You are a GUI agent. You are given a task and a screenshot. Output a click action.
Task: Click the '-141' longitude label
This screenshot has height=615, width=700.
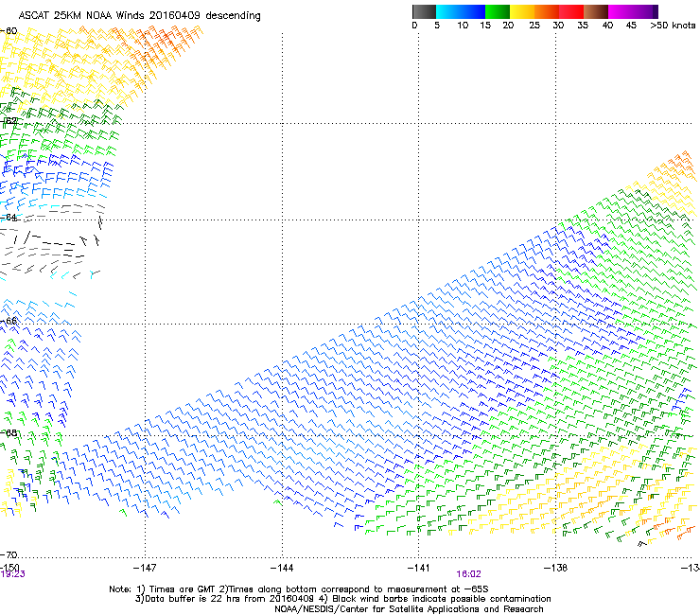[x=419, y=568]
